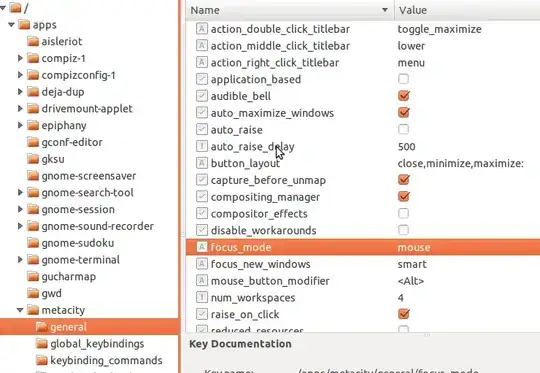Click the auto_raise_delay value 500
Image resolution: width=540 pixels, height=373 pixels.
(x=406, y=147)
